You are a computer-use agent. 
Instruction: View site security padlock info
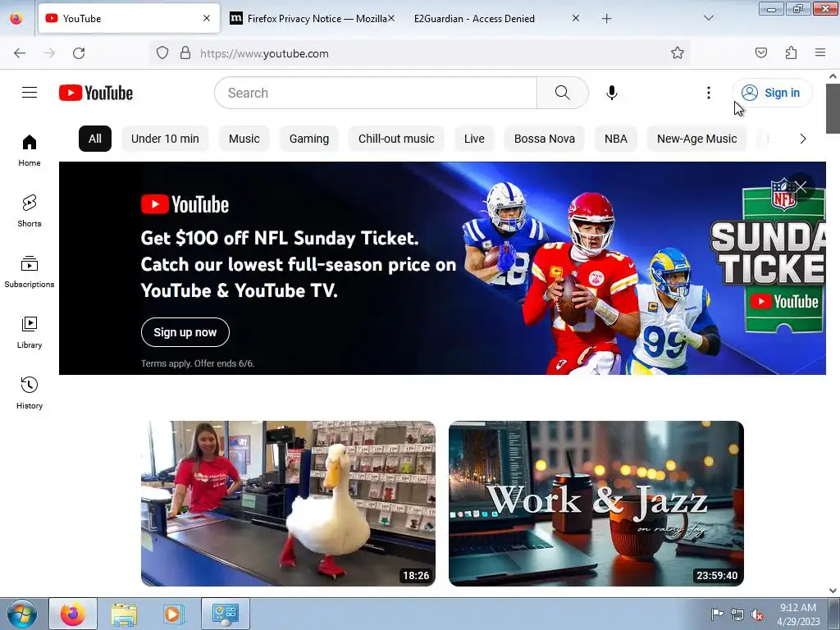(x=185, y=53)
